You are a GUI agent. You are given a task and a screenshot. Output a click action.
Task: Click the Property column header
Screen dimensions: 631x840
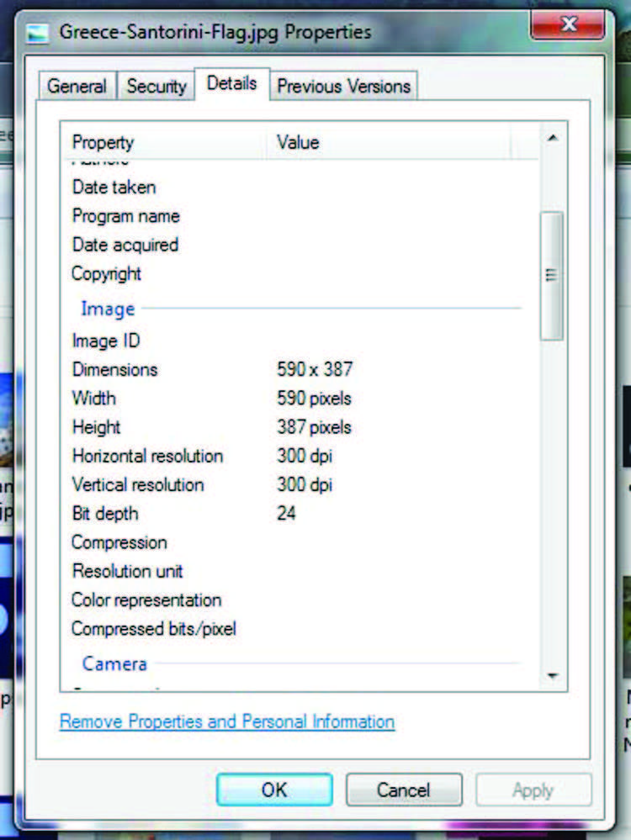(x=163, y=142)
